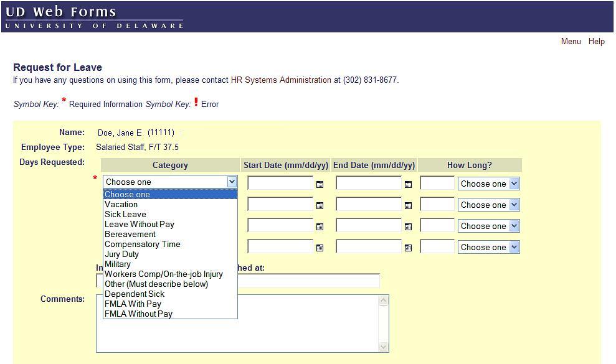Open calendar picker for third row Start Date
The height and width of the screenshot is (364, 616).
click(x=320, y=226)
